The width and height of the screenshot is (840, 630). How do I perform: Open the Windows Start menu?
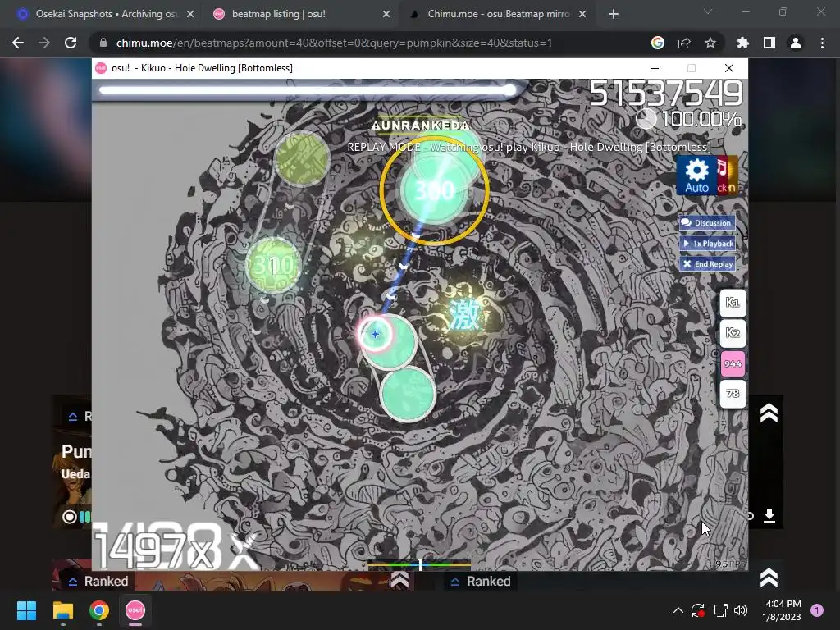coord(26,610)
